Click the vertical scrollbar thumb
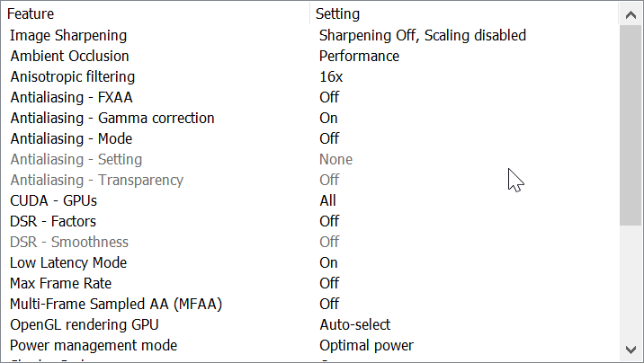Screen dimensions: 644x363 click(631, 124)
